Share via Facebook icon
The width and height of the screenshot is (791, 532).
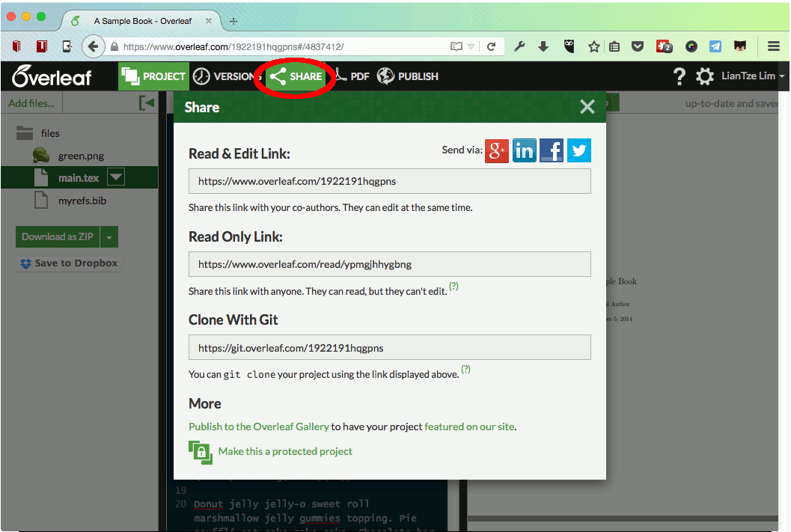tap(552, 150)
